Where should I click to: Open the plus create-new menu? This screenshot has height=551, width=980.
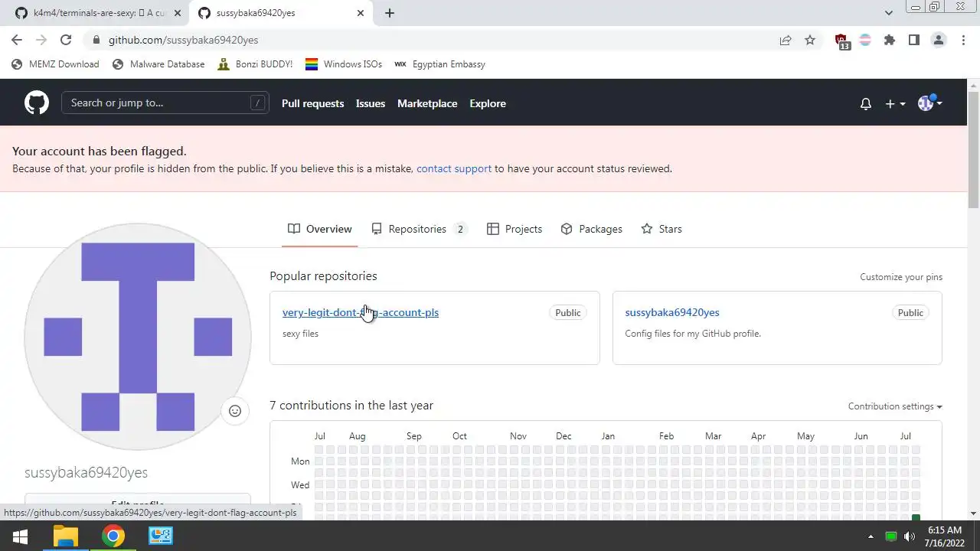[x=895, y=103]
